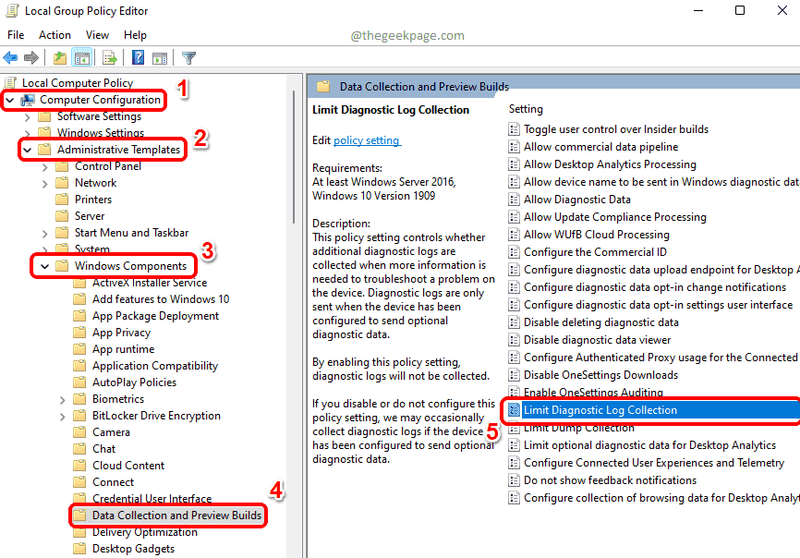Expand the Network folder

point(45,184)
